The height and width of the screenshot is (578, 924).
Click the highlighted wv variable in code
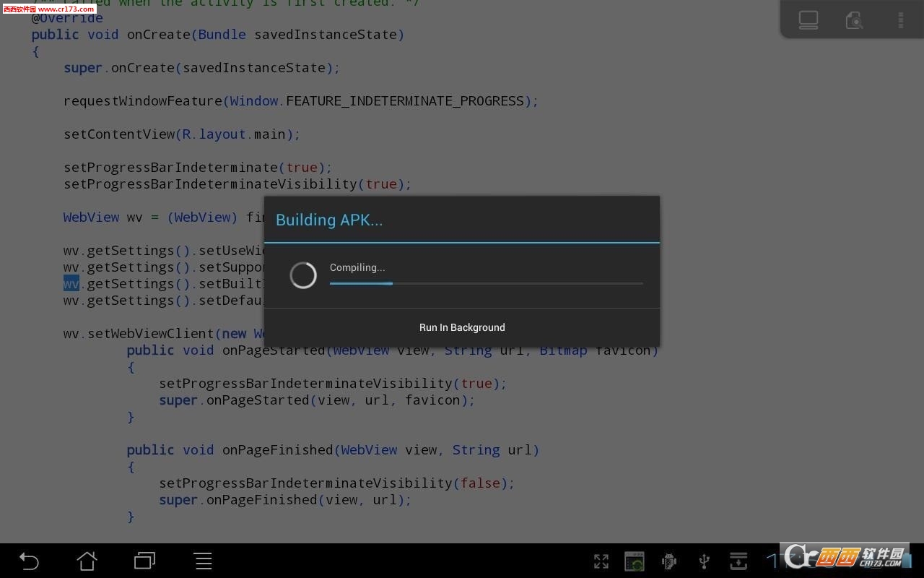coord(71,284)
